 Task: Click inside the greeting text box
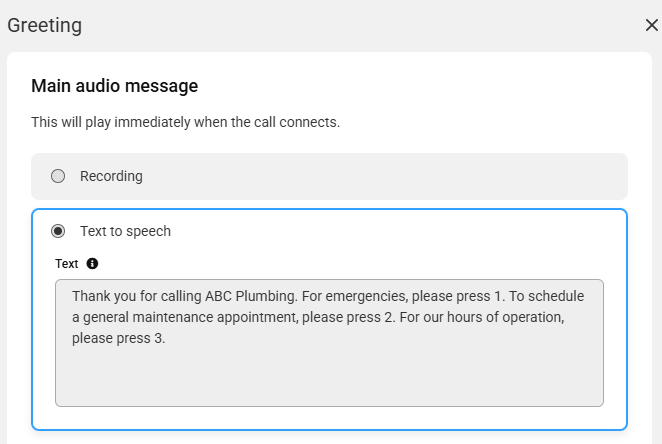(329, 343)
